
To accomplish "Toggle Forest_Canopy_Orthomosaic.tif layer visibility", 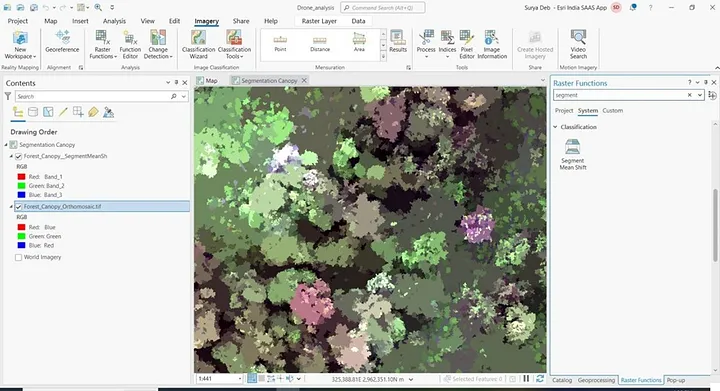I will 18,207.
